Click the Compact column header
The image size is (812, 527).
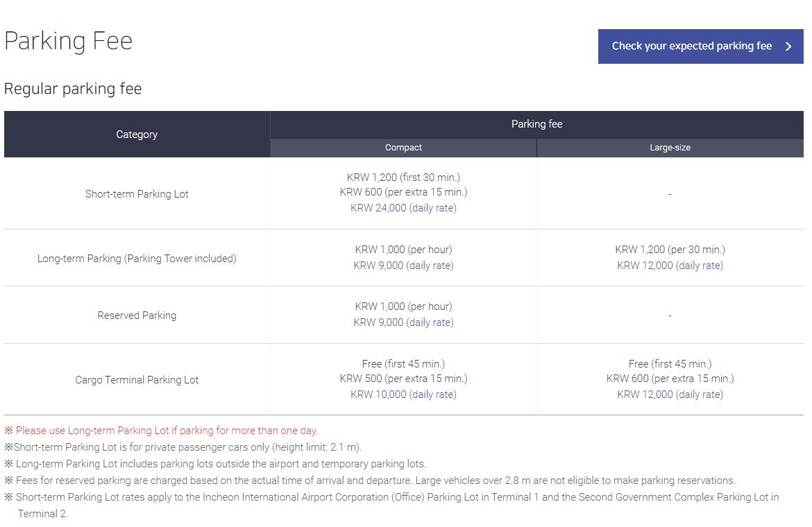[x=403, y=148]
